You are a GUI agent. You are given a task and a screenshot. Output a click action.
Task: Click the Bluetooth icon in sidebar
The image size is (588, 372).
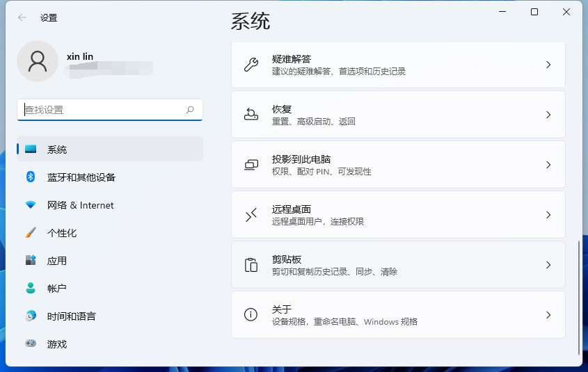(31, 177)
